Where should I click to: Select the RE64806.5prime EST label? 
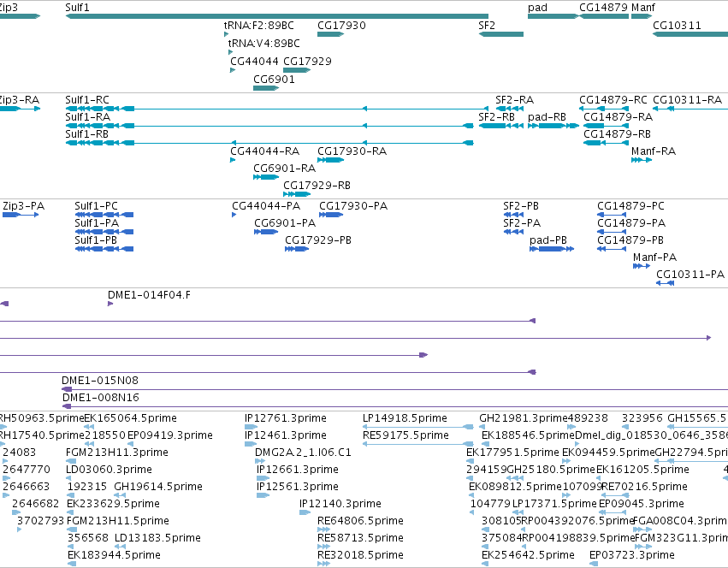(x=360, y=521)
